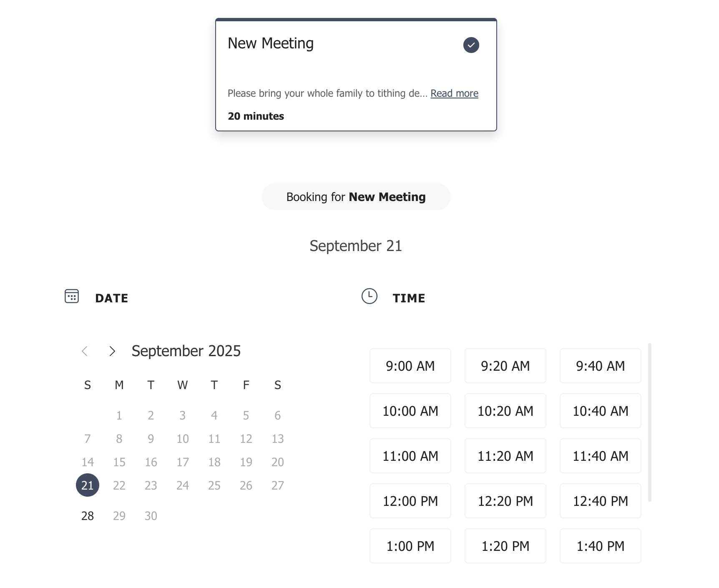Book the 1:20 PM slot
Screen dimensions: 719x588
tap(505, 546)
